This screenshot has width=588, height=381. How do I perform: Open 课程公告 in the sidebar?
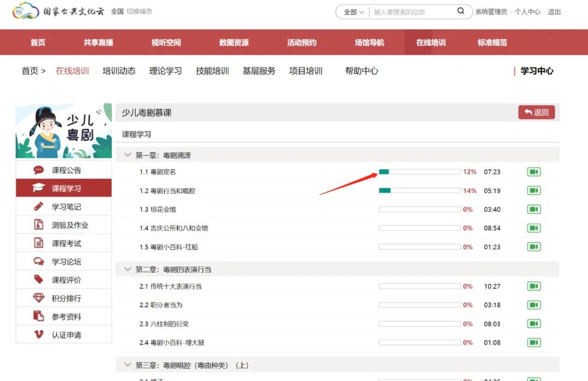click(64, 170)
